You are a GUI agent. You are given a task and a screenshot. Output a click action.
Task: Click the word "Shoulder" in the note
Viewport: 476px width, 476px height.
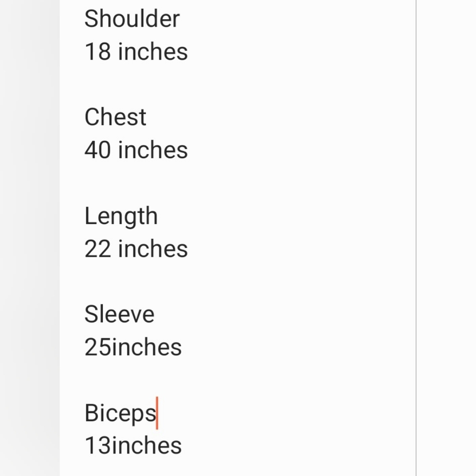(x=132, y=19)
